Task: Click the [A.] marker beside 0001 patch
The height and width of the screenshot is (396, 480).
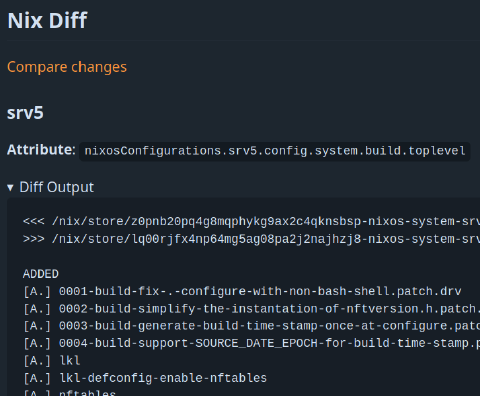Action: 37,291
